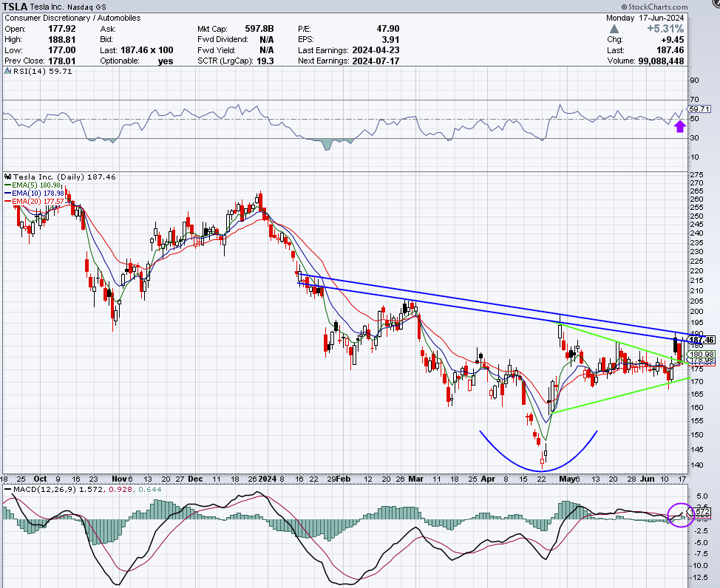This screenshot has width=720, height=588.
Task: Select the Mkt Cap value 597.8B
Action: click(x=259, y=29)
